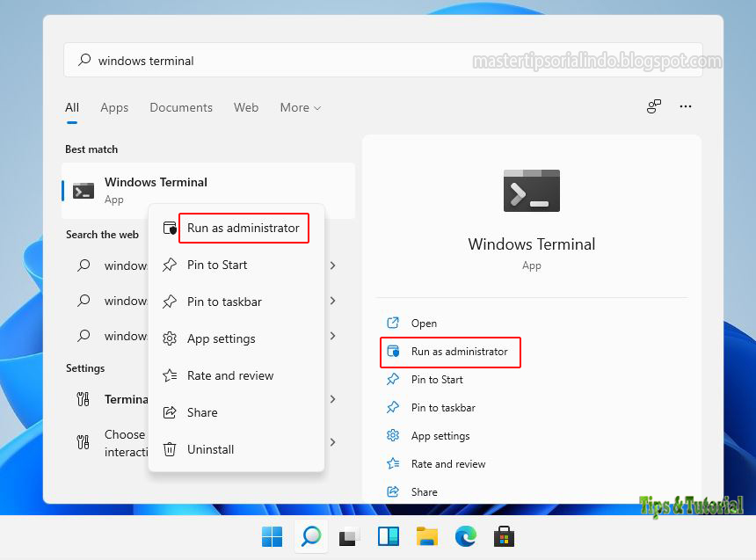Click the Windows Start button on taskbar
Image resolution: width=756 pixels, height=560 pixels.
[272, 536]
